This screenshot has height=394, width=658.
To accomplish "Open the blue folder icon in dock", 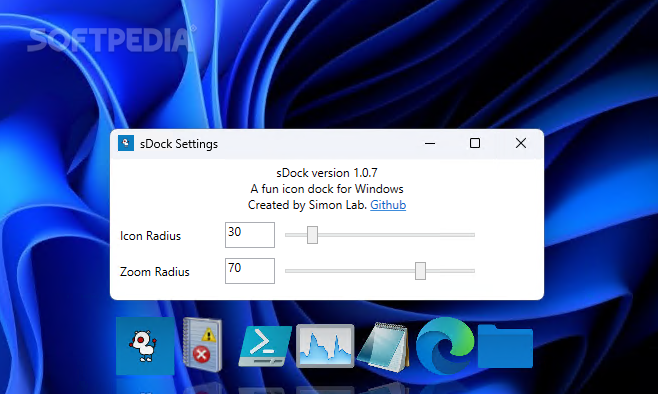I will [x=505, y=346].
